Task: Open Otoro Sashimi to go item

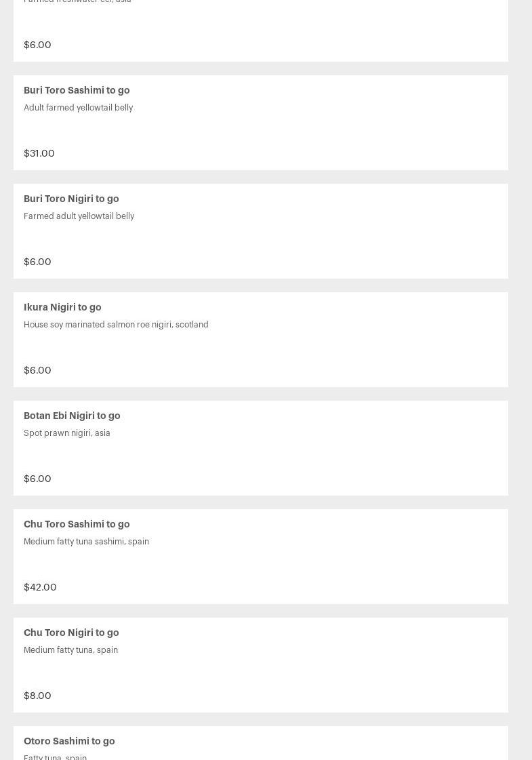Action: click(69, 741)
